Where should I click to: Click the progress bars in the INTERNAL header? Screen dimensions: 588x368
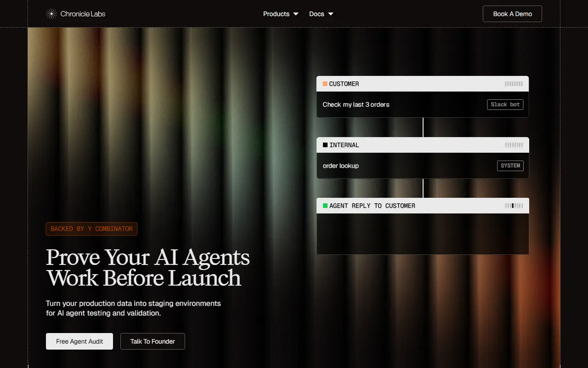514,145
